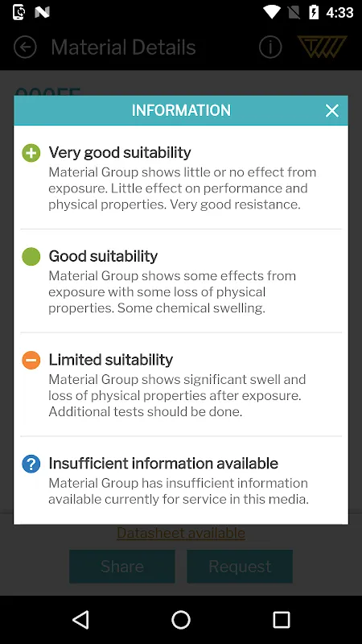Close the Information dialog with X

tap(331, 110)
